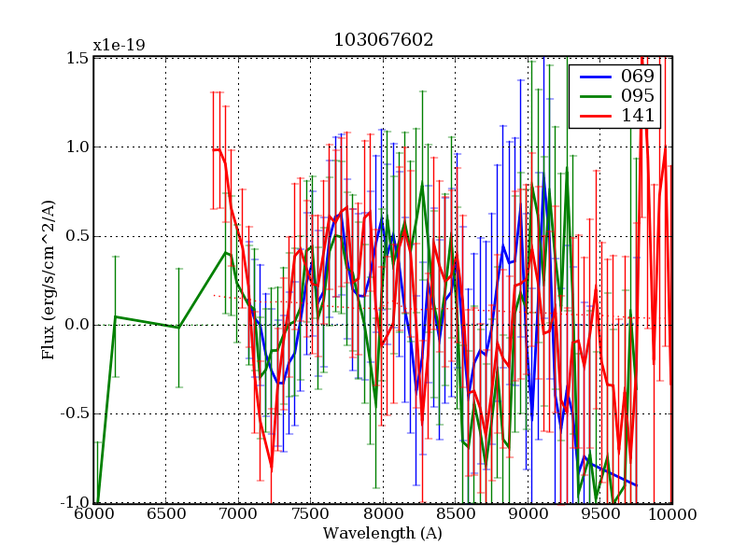The image size is (747, 560).
Task: Click the 10000 x-axis tick label
Action: (x=671, y=514)
